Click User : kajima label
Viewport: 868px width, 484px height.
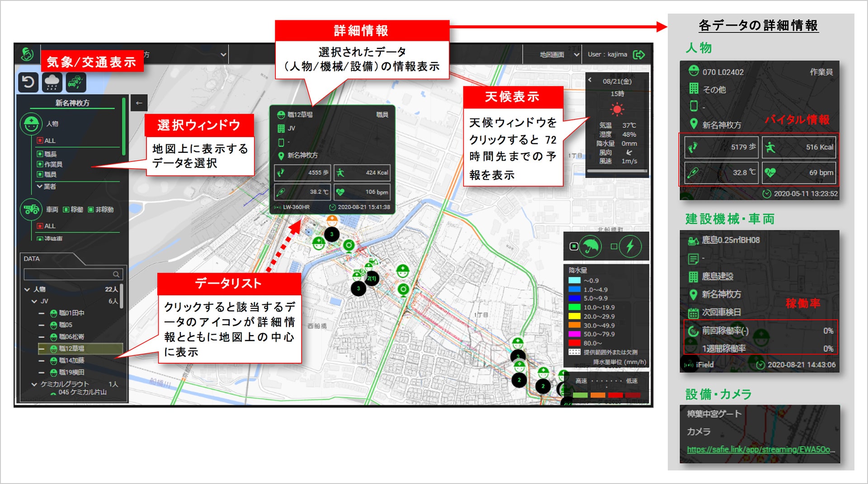[x=607, y=55]
